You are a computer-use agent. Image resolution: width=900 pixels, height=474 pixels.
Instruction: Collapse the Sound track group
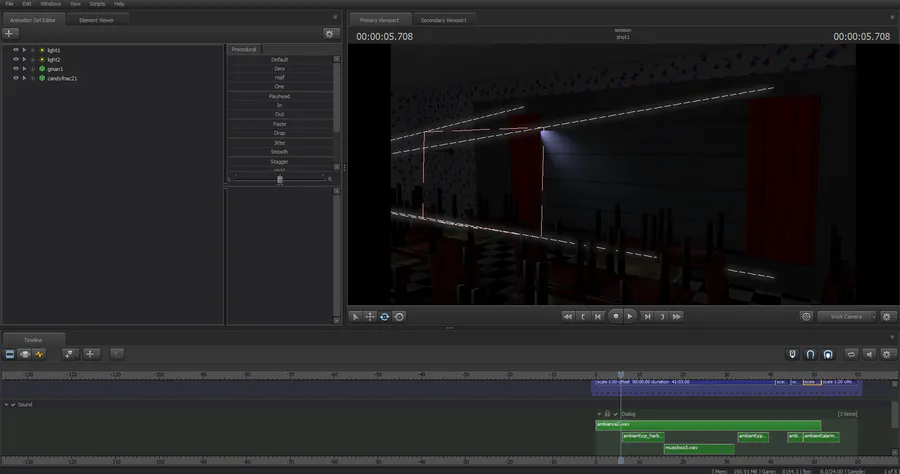click(x=6, y=405)
